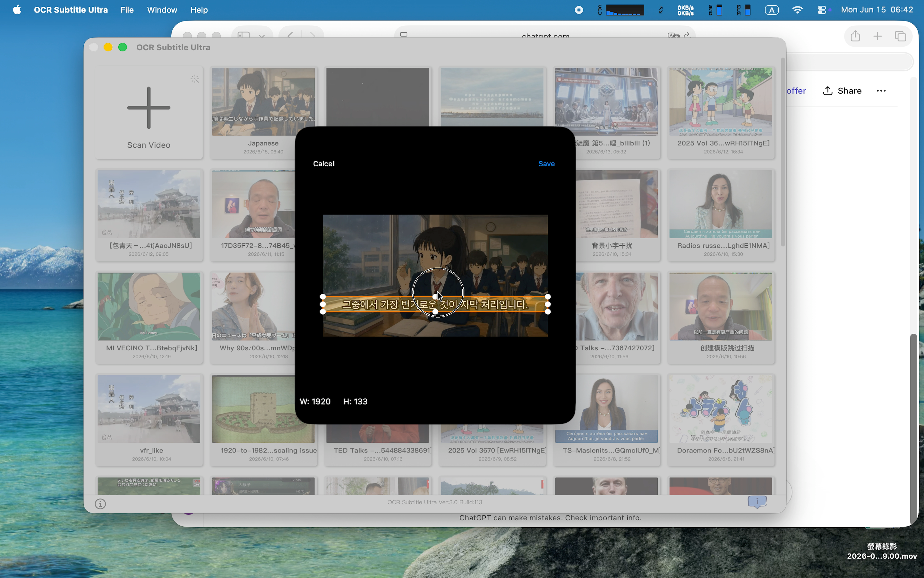Open the 2025 Vol 36...wRH15ITNgE] thumbnail

pos(721,102)
